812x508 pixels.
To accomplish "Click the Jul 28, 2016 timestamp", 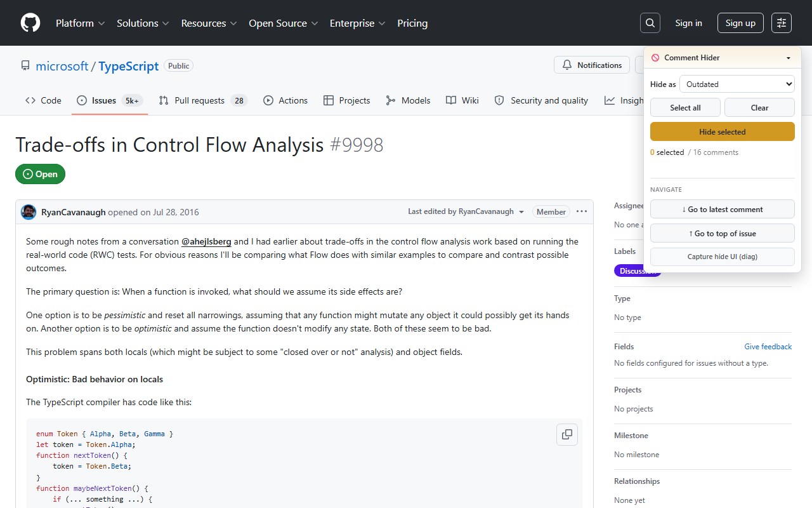I will coord(176,212).
